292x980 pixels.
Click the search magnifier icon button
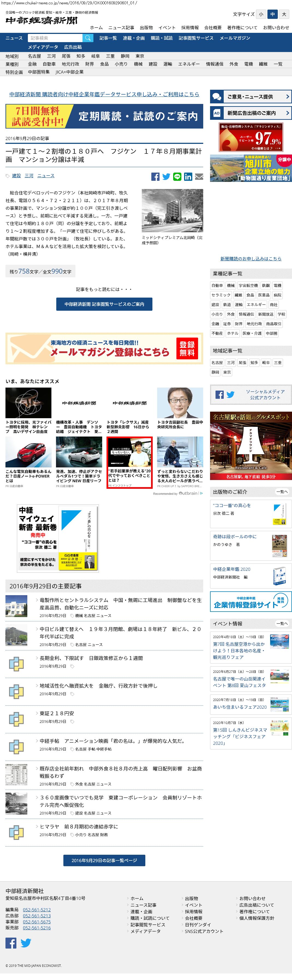(x=88, y=38)
